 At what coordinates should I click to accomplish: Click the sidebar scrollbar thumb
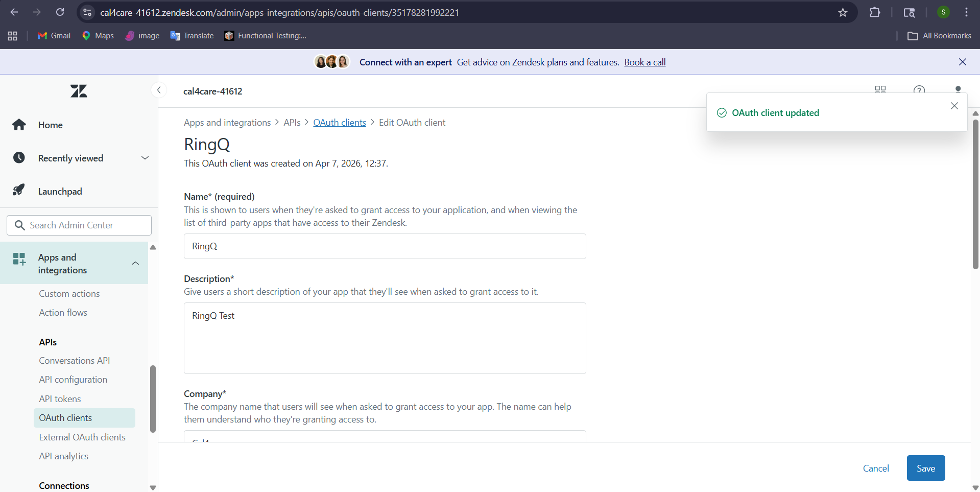coord(153,399)
